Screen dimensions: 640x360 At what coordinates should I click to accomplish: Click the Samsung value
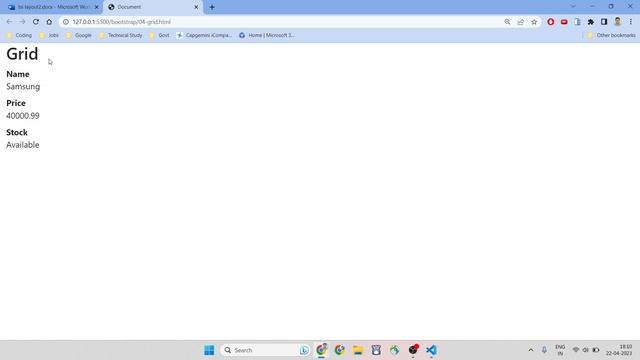pyautogui.click(x=23, y=87)
